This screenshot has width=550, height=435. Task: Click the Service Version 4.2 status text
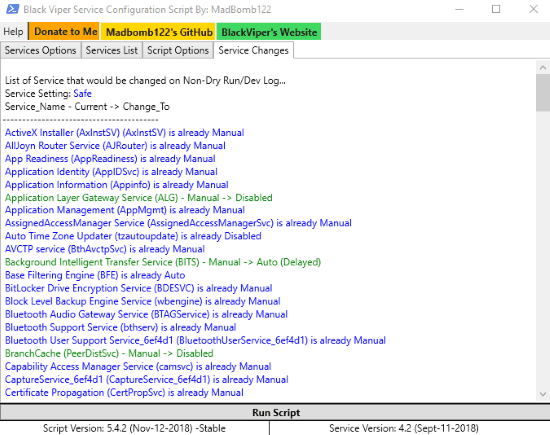[x=404, y=428]
